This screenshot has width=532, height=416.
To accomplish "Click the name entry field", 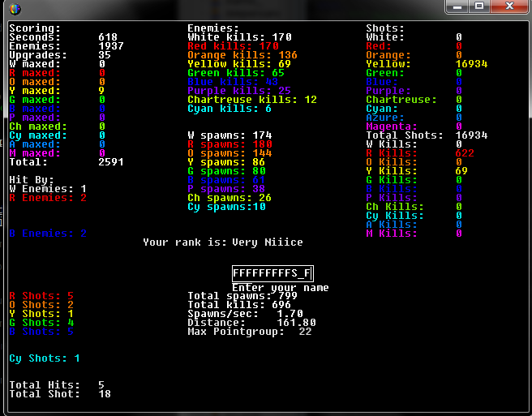I will point(272,274).
